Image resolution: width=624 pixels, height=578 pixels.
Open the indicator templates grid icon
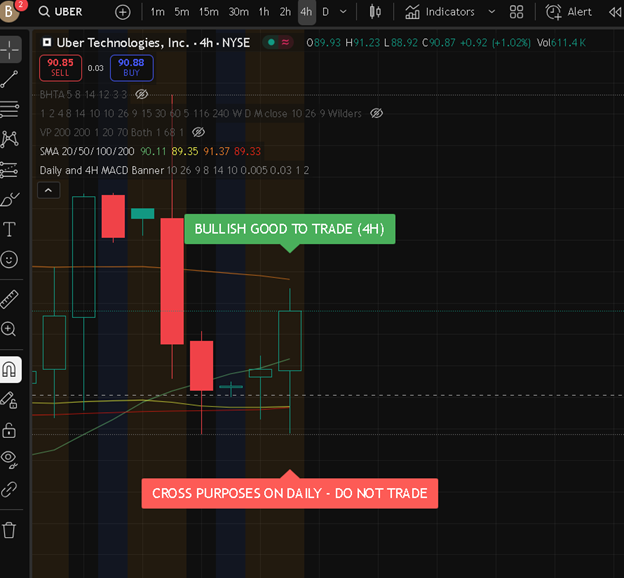516,12
